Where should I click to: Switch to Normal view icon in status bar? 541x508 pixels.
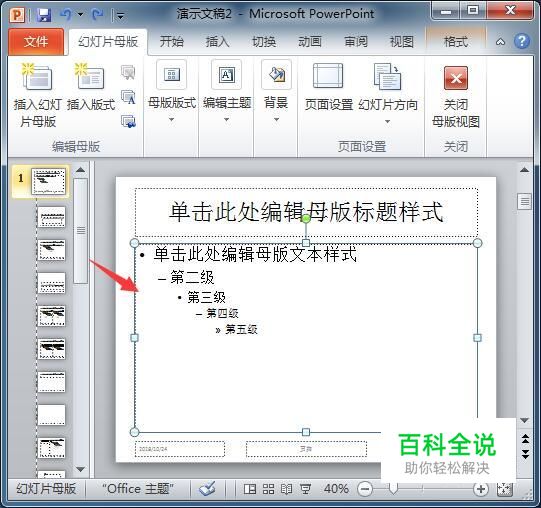[x=250, y=489]
